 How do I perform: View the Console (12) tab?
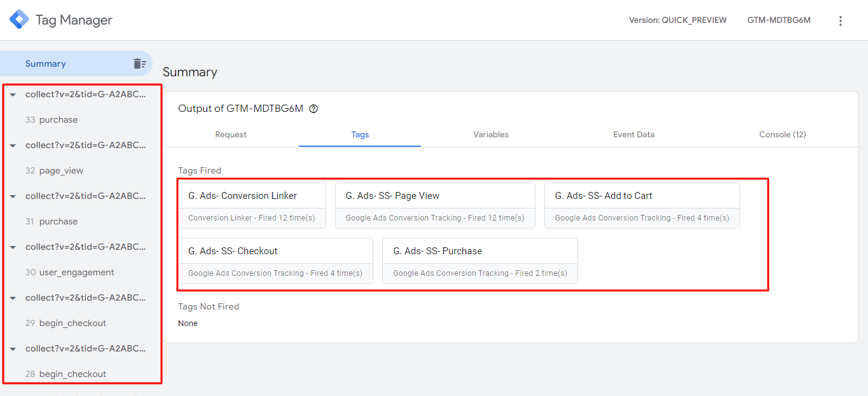[x=782, y=134]
